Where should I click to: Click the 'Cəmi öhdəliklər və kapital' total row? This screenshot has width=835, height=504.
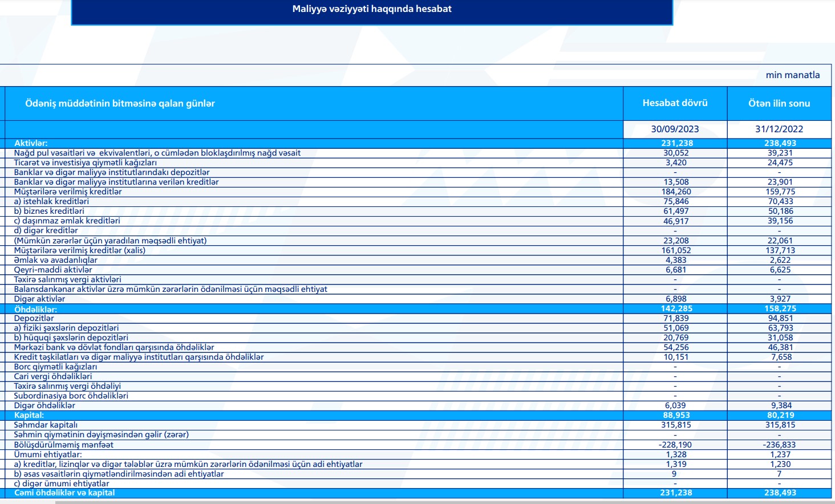64,493
